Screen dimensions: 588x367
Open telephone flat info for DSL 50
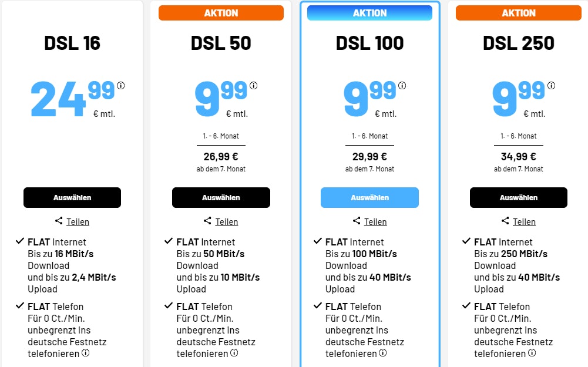(x=234, y=353)
